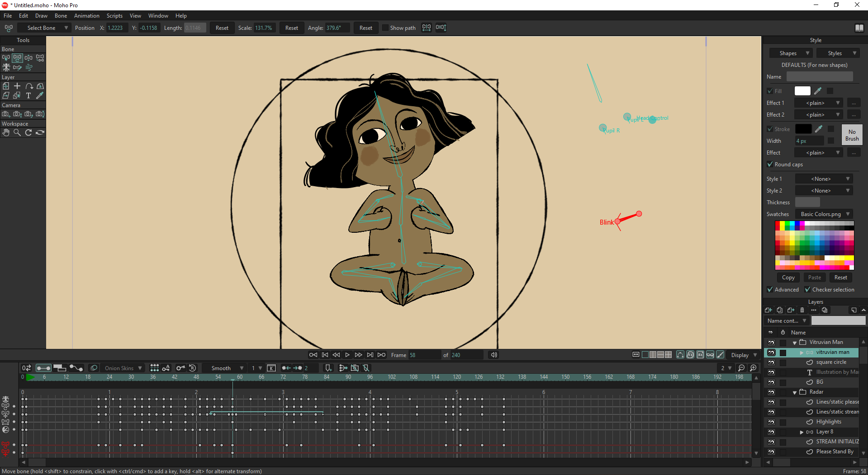Enable the Show path checkbox
This screenshot has width=868, height=475.
(x=385, y=28)
